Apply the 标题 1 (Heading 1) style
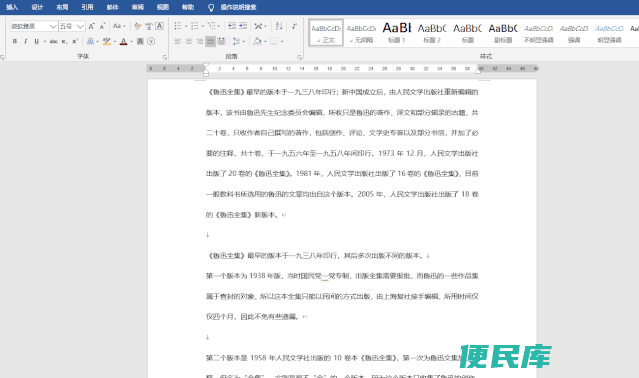This screenshot has width=639, height=378. point(396,33)
